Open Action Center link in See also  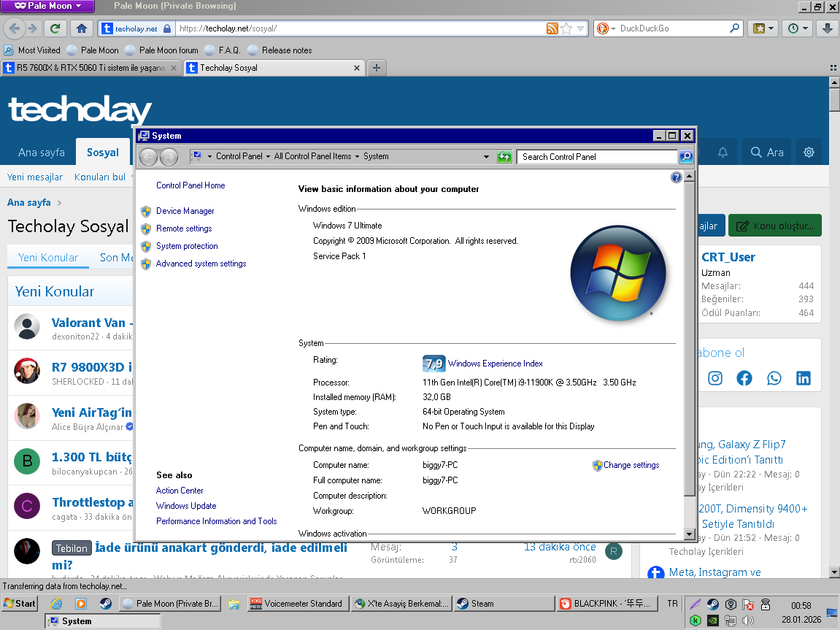[180, 491]
